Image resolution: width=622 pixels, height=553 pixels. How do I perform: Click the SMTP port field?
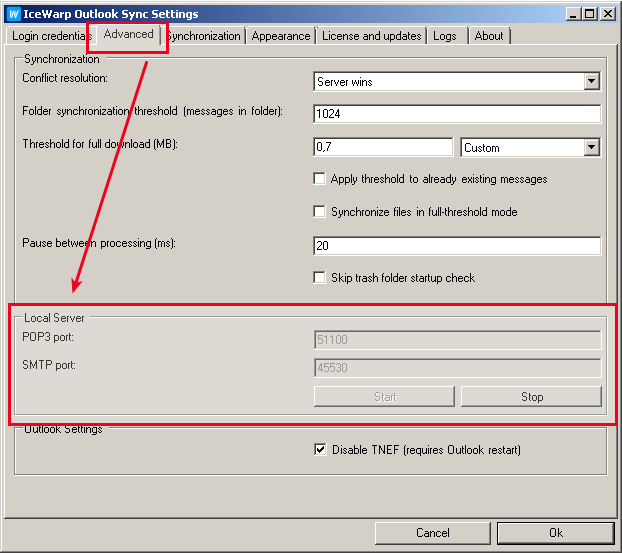click(457, 368)
